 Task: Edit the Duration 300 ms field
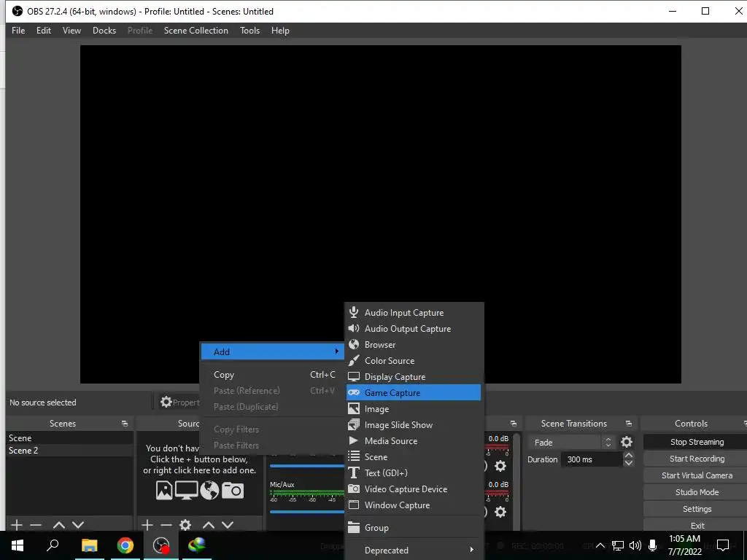[x=592, y=459]
